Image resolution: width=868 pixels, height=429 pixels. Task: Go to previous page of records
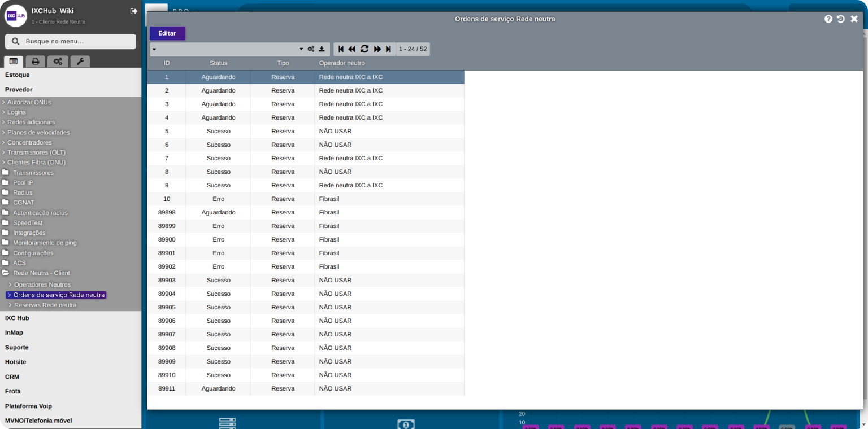coord(352,49)
